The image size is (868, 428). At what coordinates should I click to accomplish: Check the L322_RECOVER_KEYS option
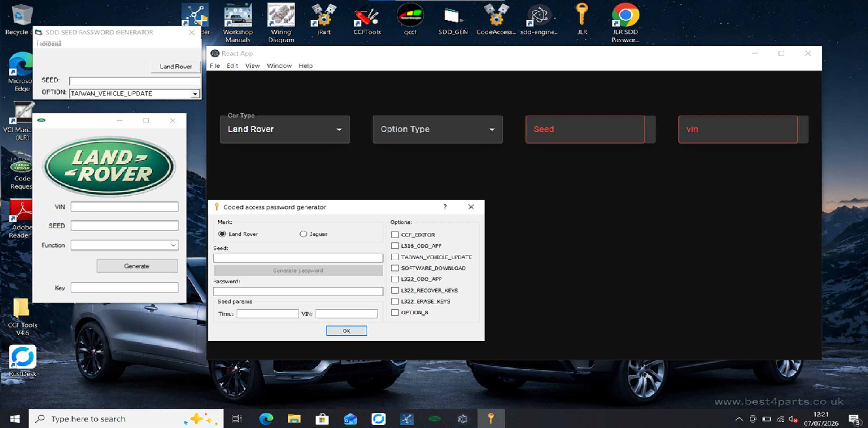pyautogui.click(x=395, y=290)
